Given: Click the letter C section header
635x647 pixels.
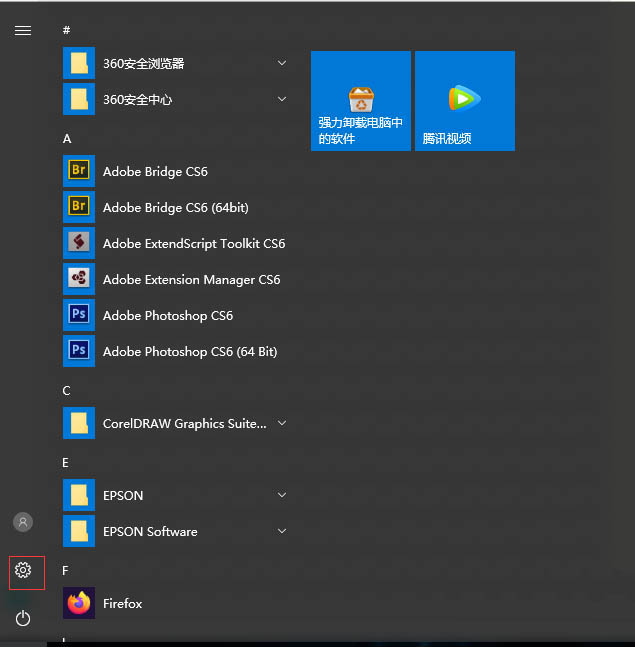Looking at the screenshot, I should [67, 390].
